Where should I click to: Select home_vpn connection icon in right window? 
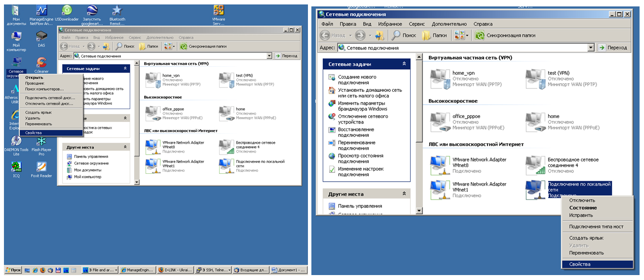pos(440,79)
